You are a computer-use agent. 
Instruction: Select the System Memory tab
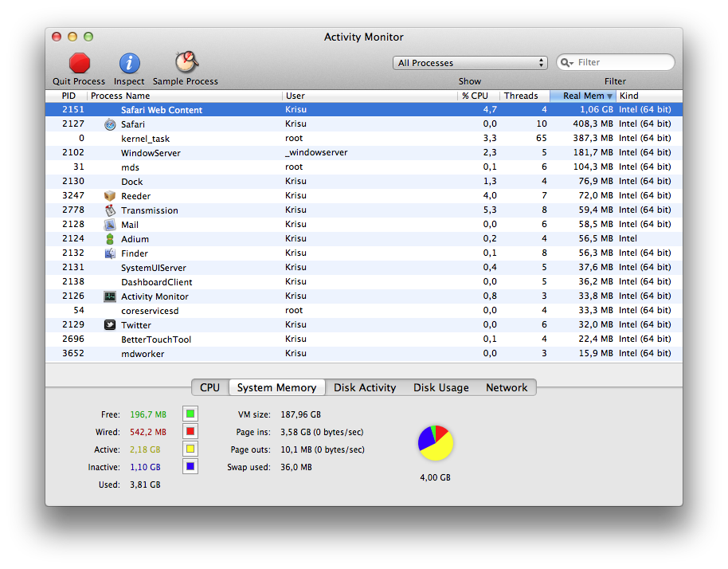click(276, 387)
